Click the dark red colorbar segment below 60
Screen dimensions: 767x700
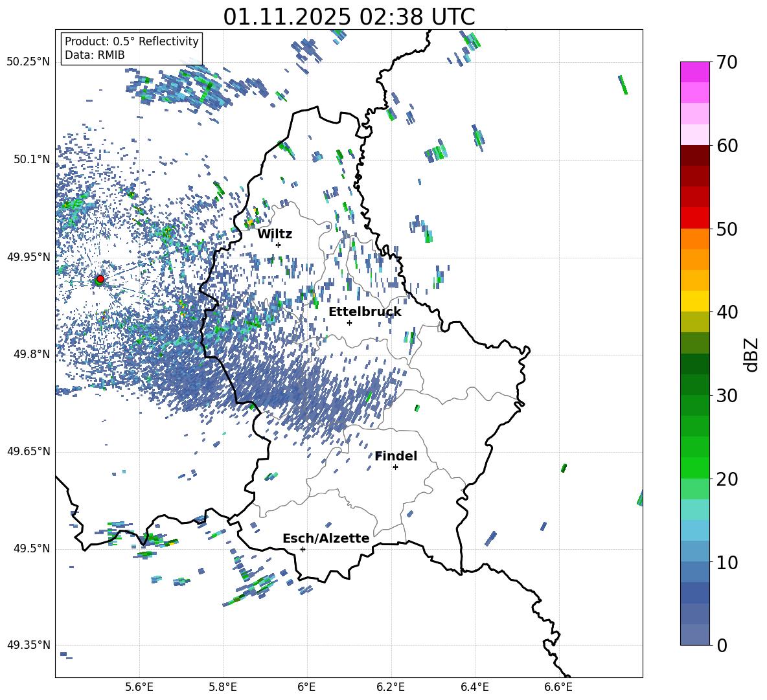(694, 155)
